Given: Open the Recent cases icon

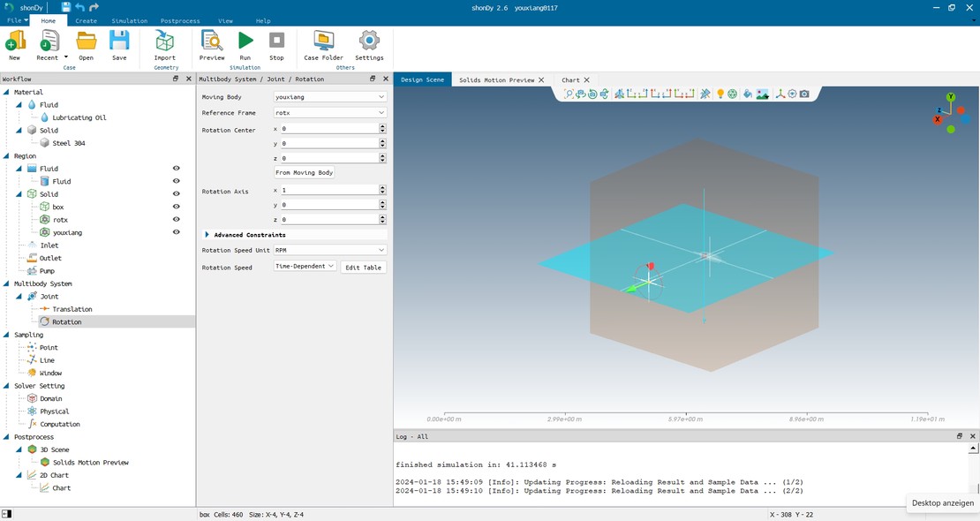Looking at the screenshot, I should click(49, 42).
